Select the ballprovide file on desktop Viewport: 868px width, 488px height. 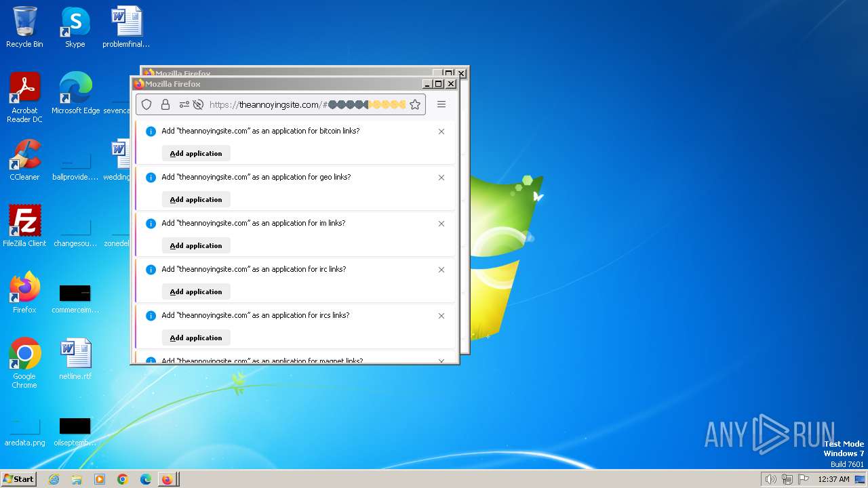[x=75, y=167]
